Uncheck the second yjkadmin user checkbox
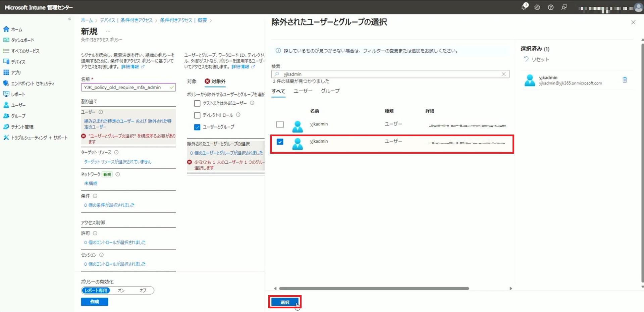Image resolution: width=644 pixels, height=312 pixels. 280,142
